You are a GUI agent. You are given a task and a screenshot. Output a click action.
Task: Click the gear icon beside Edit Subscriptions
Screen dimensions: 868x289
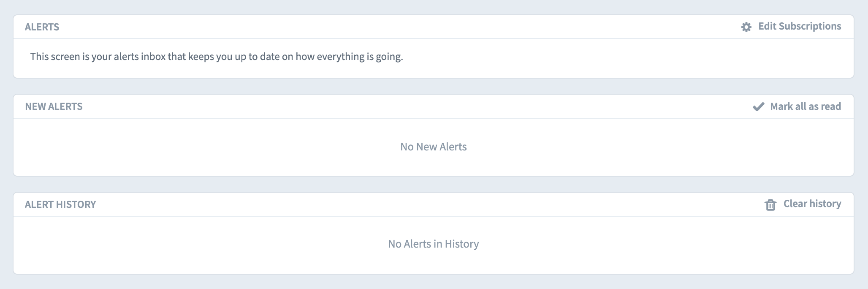point(746,26)
